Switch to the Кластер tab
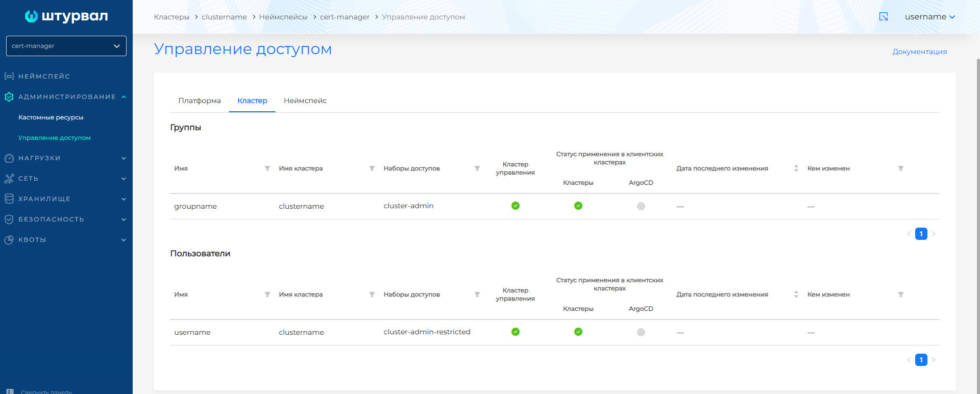The height and width of the screenshot is (394, 980). [x=252, y=101]
